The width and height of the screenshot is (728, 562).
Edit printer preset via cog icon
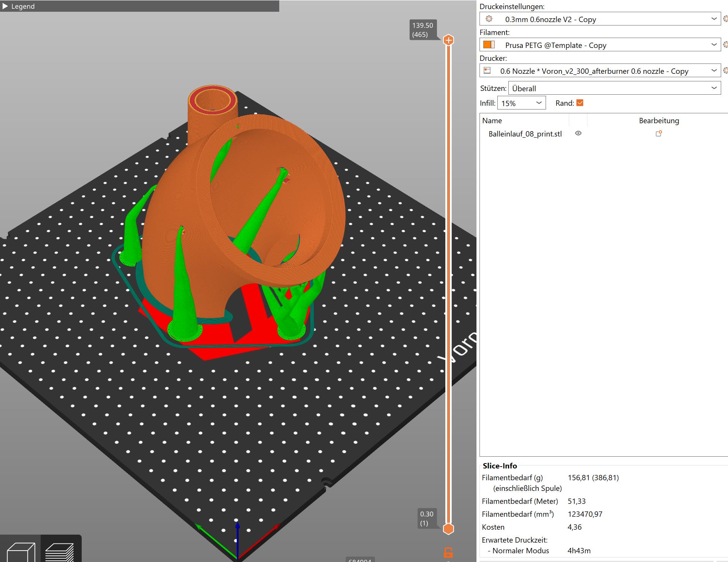click(x=725, y=70)
